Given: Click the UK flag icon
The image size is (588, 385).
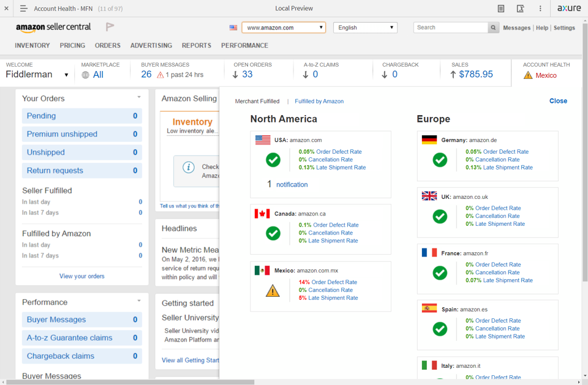Looking at the screenshot, I should [429, 196].
